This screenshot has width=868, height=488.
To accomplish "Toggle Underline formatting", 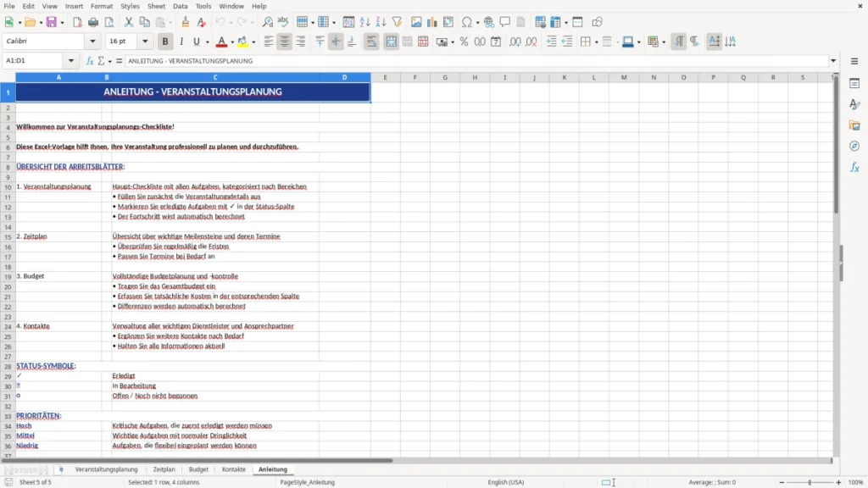I will point(197,42).
